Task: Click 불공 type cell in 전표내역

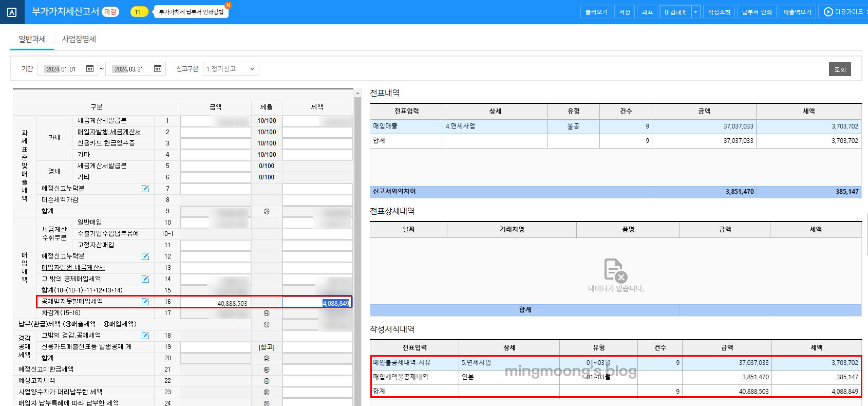Action: point(573,126)
